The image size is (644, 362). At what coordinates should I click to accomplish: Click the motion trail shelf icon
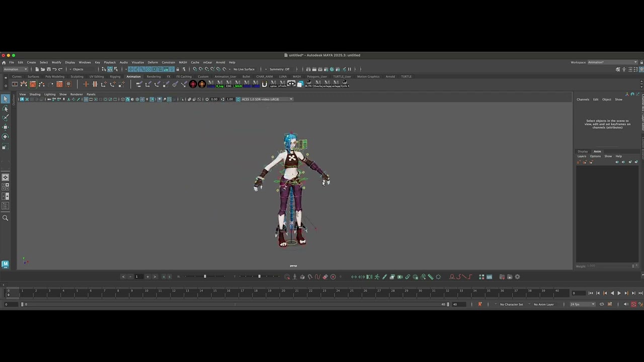[x=24, y=84]
